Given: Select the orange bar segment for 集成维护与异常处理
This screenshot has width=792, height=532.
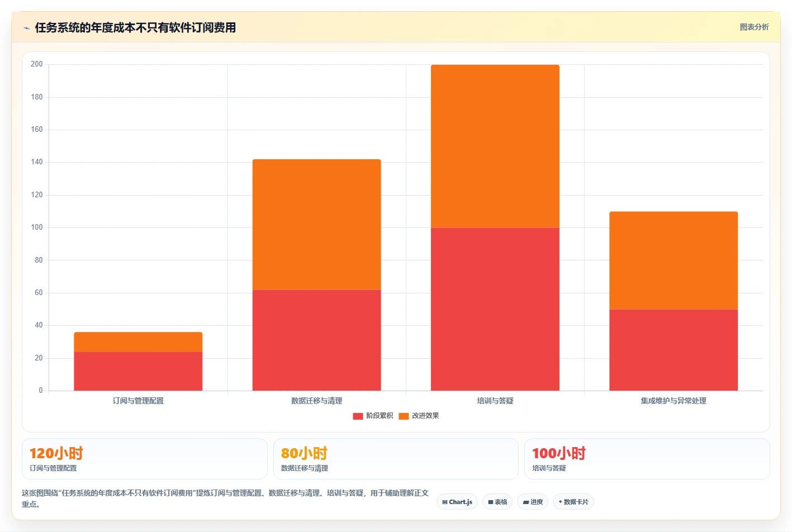Looking at the screenshot, I should (x=674, y=260).
